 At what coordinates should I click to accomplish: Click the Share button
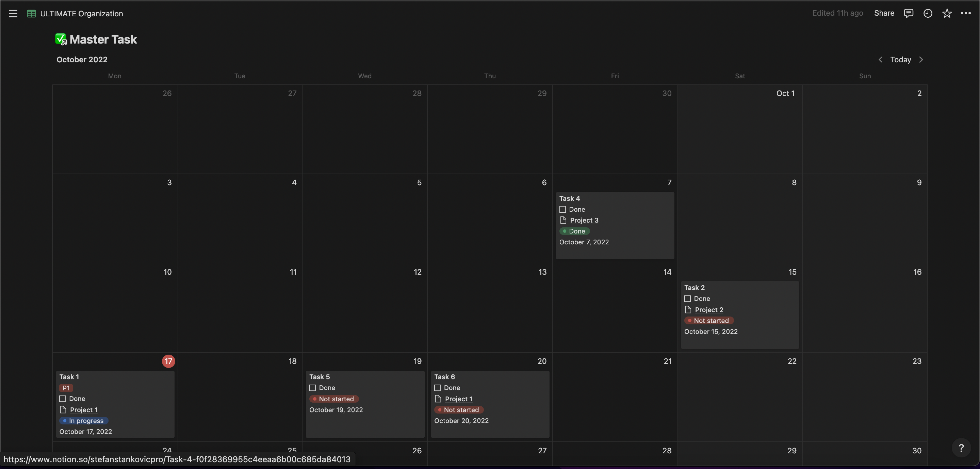point(884,13)
